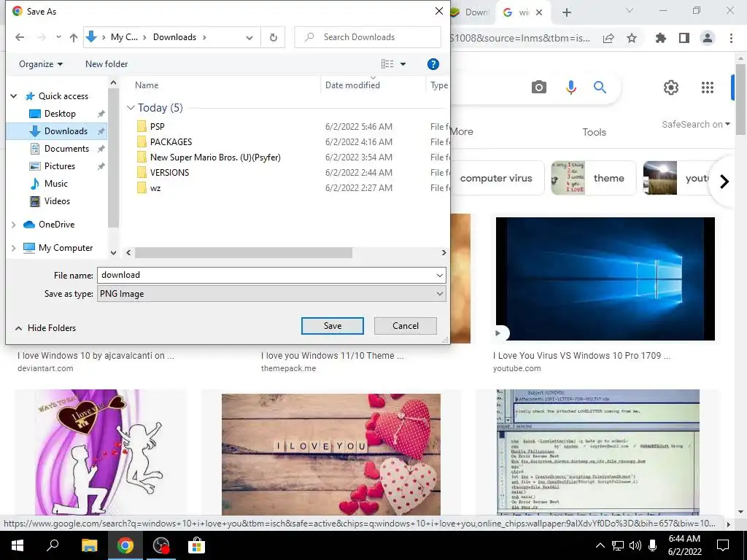Expand the My Computer tree node
747x560 pixels.
click(14, 248)
